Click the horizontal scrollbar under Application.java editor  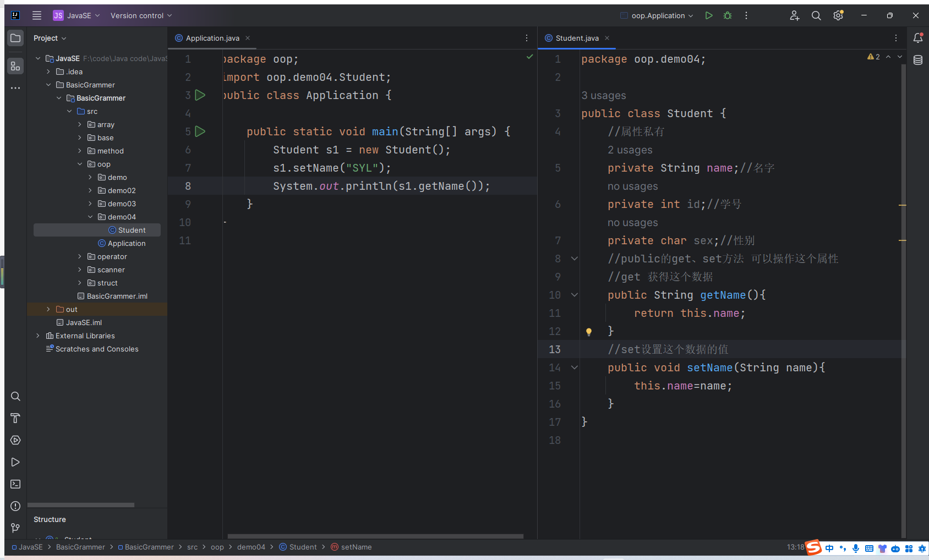(375, 536)
